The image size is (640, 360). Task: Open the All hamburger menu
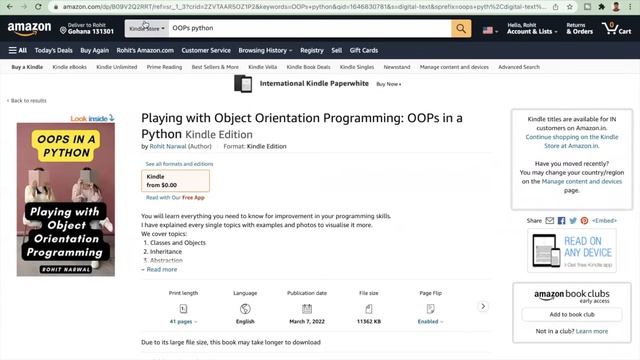click(18, 50)
